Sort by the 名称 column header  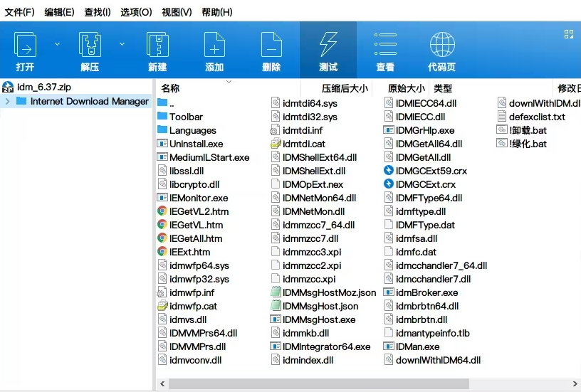[x=170, y=88]
